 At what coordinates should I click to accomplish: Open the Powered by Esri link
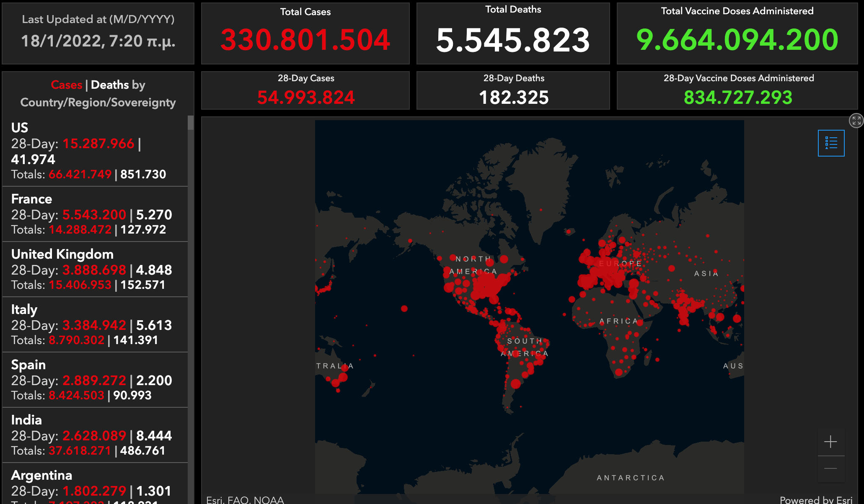point(815,499)
